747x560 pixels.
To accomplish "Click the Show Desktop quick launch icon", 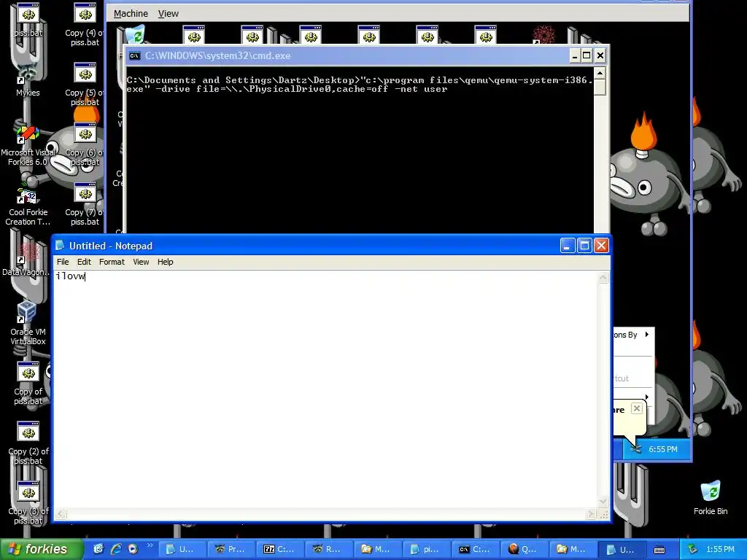I will click(x=98, y=549).
